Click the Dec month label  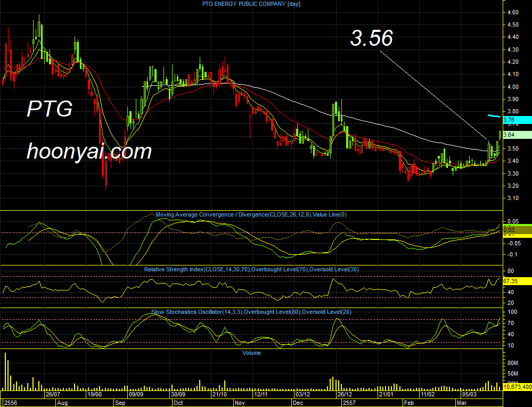coord(298,403)
